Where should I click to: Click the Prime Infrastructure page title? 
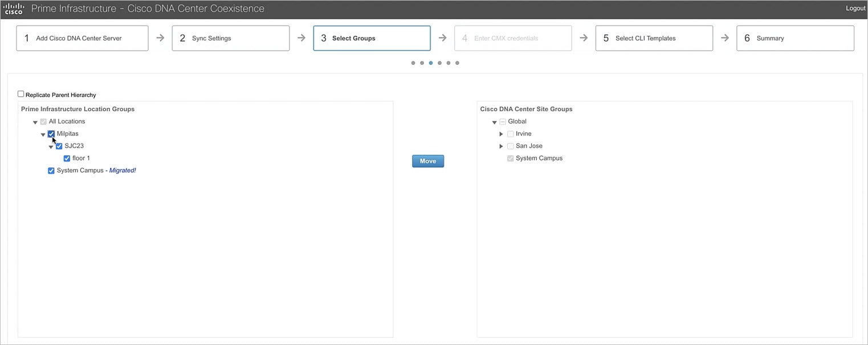tap(148, 9)
